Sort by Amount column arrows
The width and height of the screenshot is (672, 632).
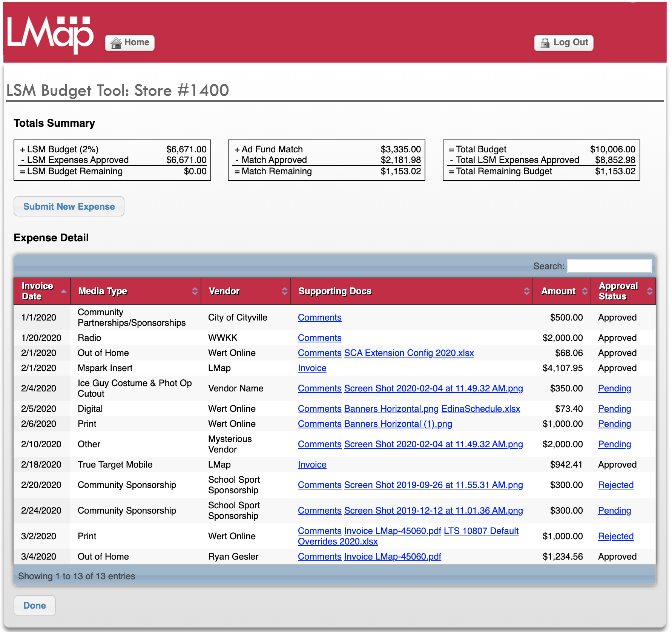point(585,291)
